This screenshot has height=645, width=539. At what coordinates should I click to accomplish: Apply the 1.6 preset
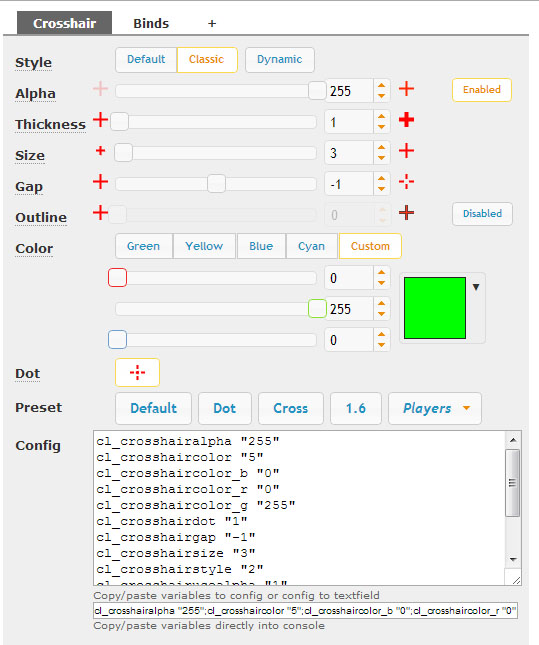coord(355,408)
